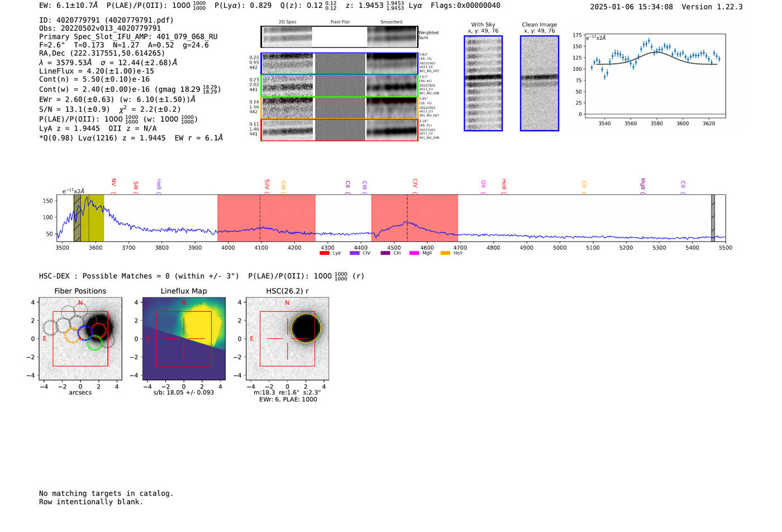This screenshot has height=532, width=782.
Task: Click the EW: 6.1±10.7Å header value
Action: click(x=69, y=6)
